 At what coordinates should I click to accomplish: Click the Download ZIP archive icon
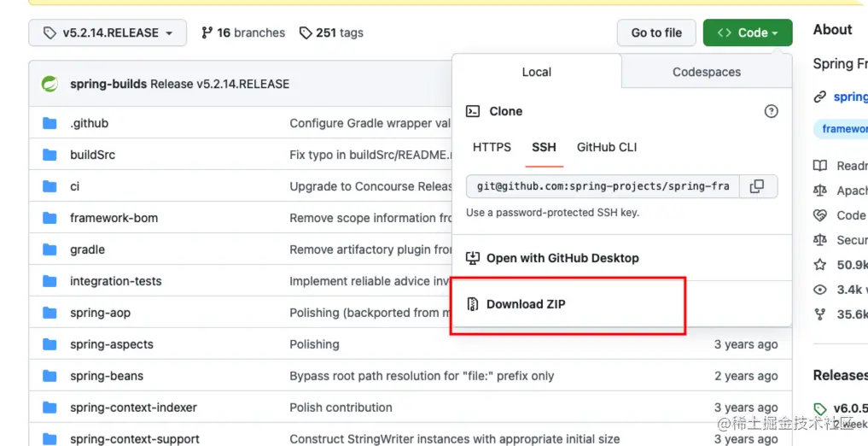(x=472, y=304)
